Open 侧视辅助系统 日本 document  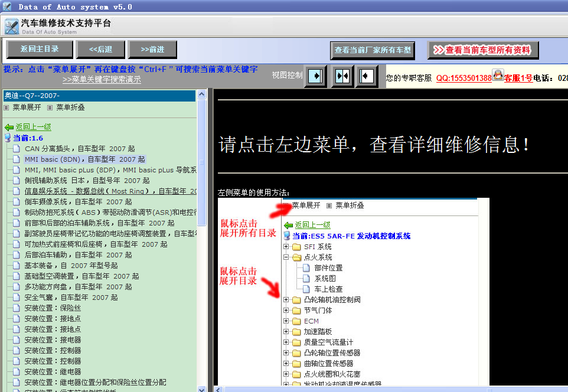[x=87, y=181]
